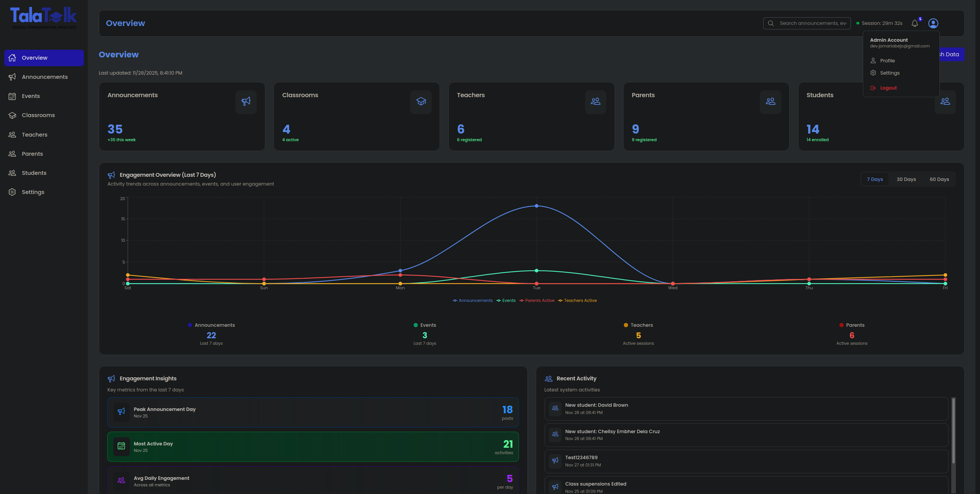
Task: Click the notification bell icon
Action: (915, 23)
